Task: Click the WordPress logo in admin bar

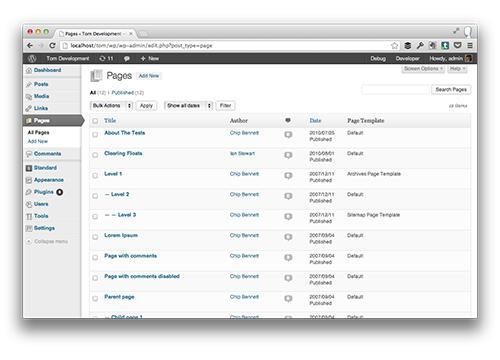Action: coord(32,58)
